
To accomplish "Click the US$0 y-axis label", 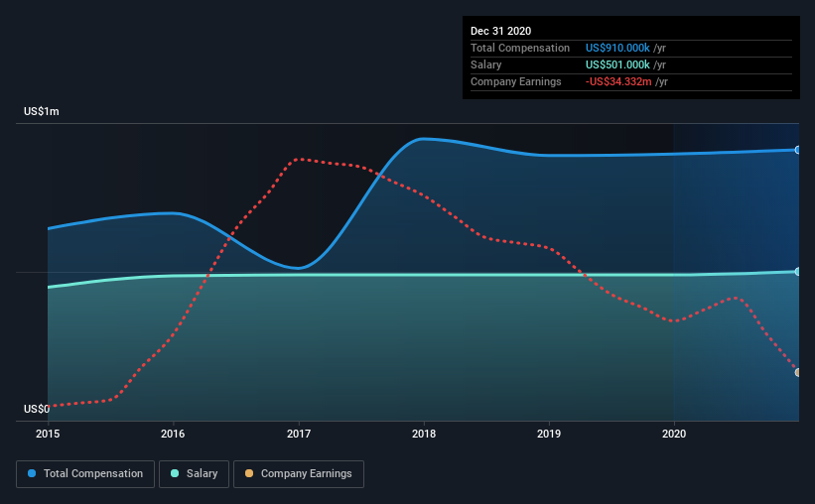I will 37,409.
